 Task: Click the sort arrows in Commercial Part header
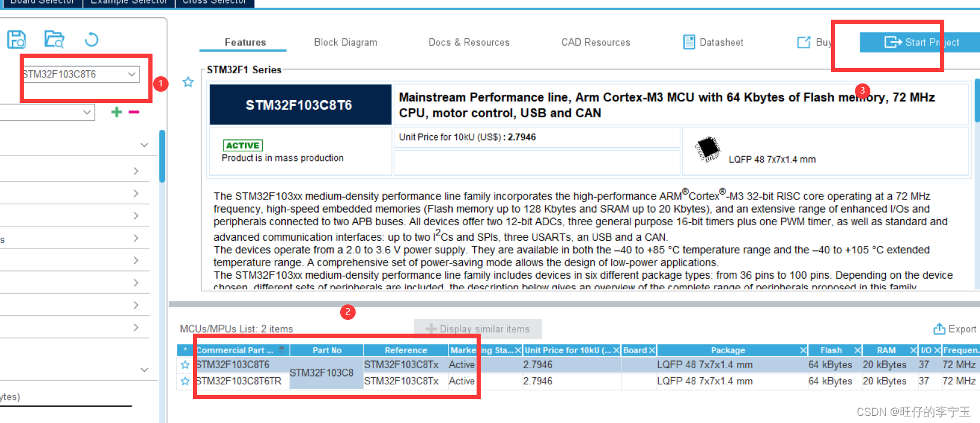(x=282, y=350)
